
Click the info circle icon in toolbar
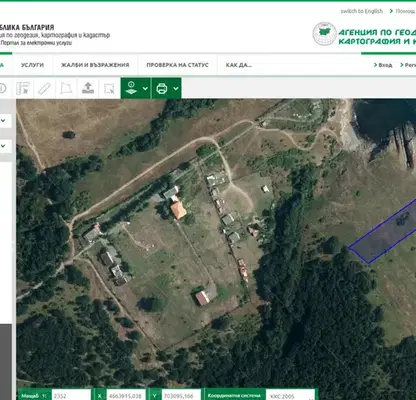click(x=2, y=88)
